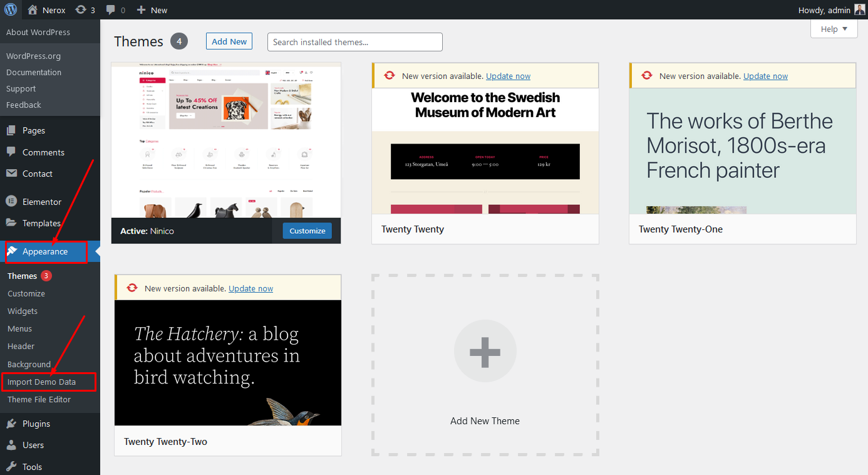
Task: Focus the Search installed themes field
Action: 355,42
